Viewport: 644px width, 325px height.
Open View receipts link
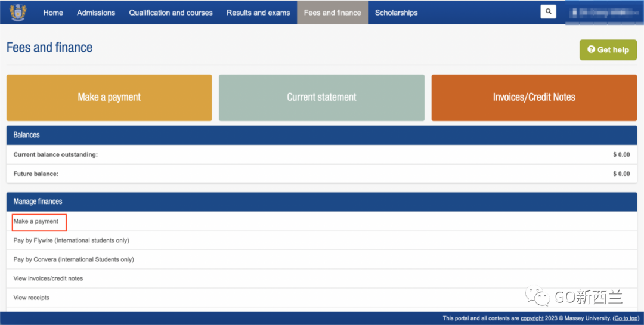[31, 298]
